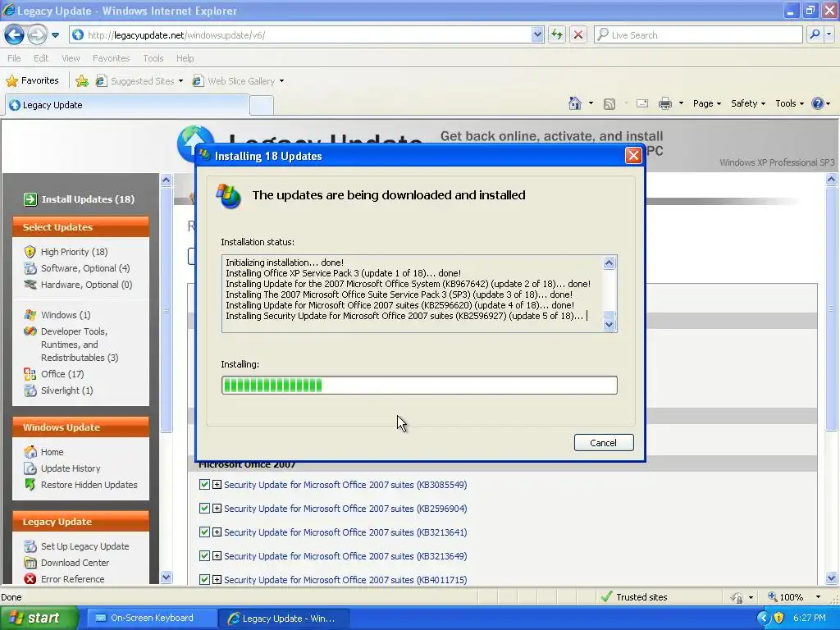Screen dimensions: 840x630
Task: Uncheck the KB3085549 update checkbox
Action: click(204, 484)
